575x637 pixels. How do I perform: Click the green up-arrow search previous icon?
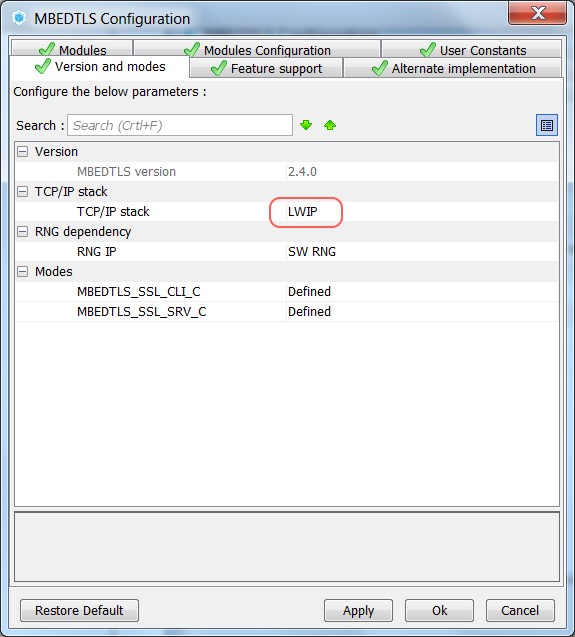330,125
